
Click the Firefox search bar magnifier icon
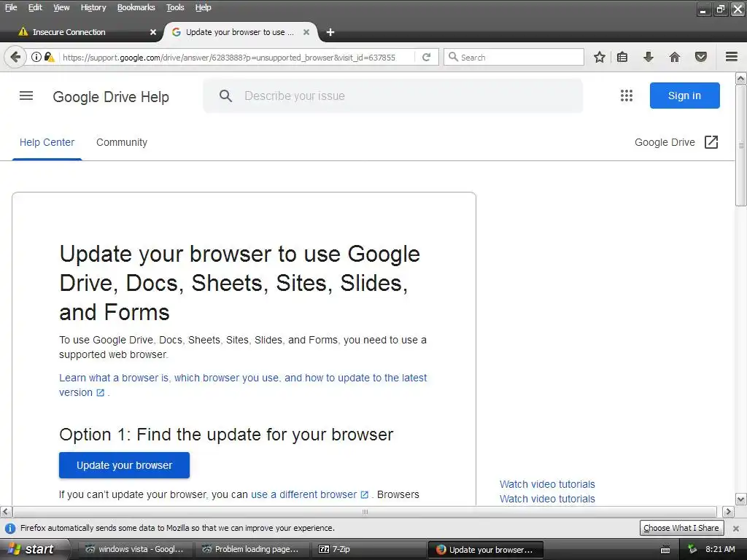[x=453, y=57]
